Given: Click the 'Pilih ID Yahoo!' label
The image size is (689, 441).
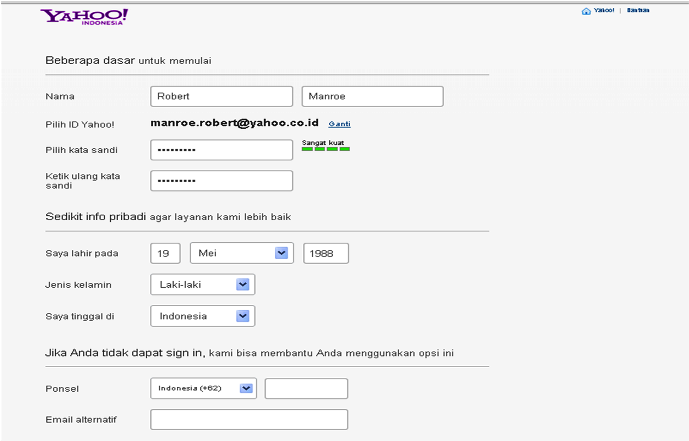Looking at the screenshot, I should pyautogui.click(x=80, y=125).
